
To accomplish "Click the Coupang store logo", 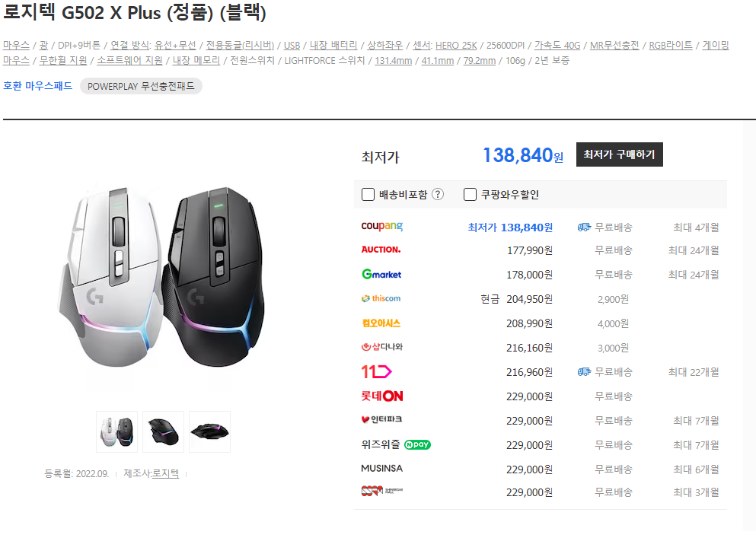I will (382, 227).
